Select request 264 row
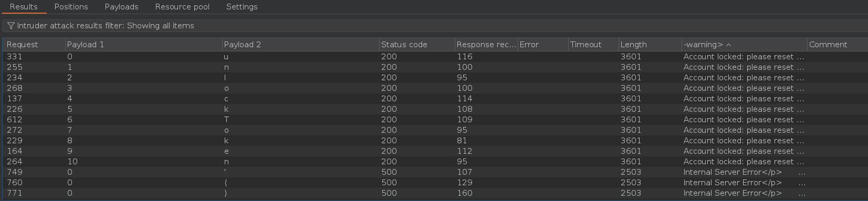Viewport: 868px width, 201px height. coord(435,162)
